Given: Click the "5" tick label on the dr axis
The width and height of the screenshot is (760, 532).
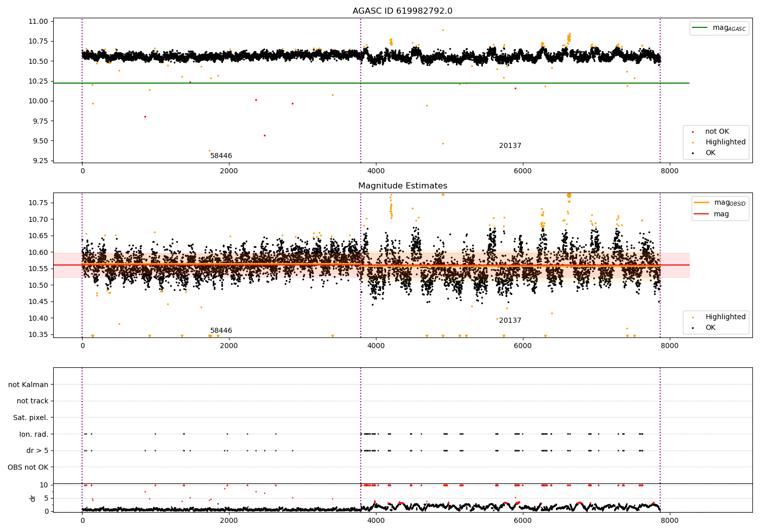Looking at the screenshot, I should (x=46, y=499).
